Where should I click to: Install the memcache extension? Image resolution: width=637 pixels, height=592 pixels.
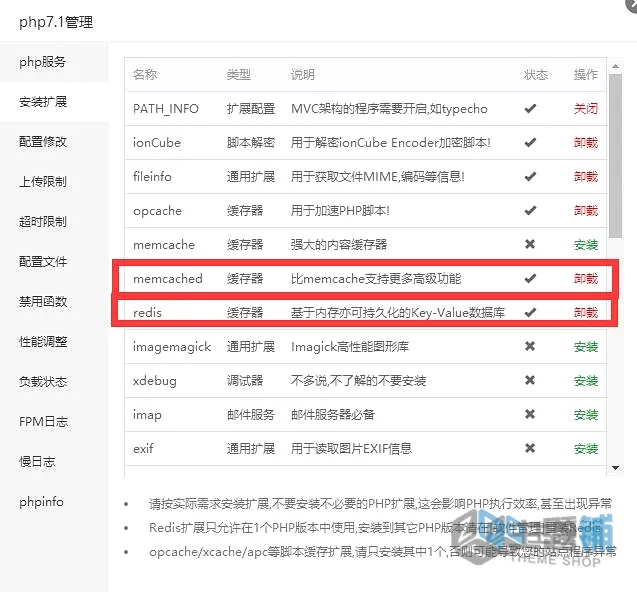(x=585, y=245)
